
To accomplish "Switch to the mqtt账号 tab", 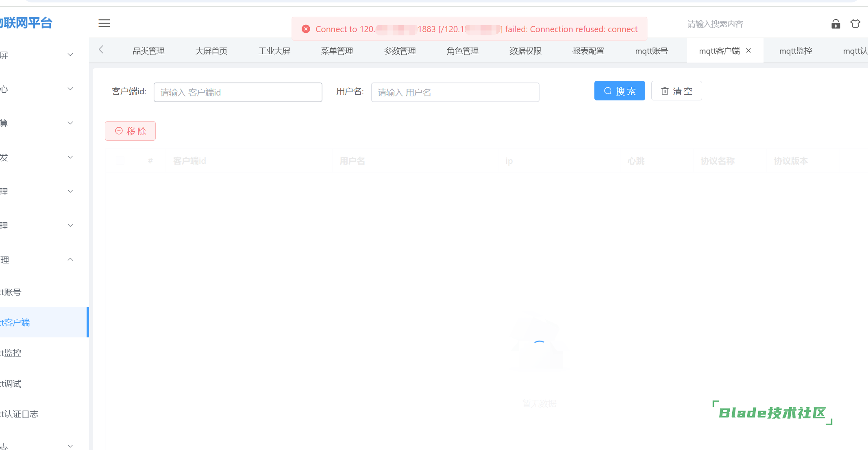I will click(x=652, y=51).
